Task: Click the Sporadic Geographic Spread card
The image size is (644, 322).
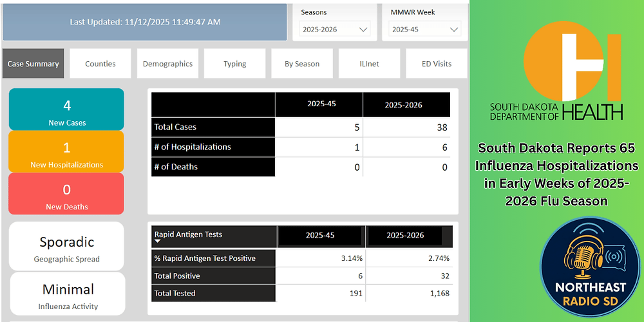Action: point(67,247)
